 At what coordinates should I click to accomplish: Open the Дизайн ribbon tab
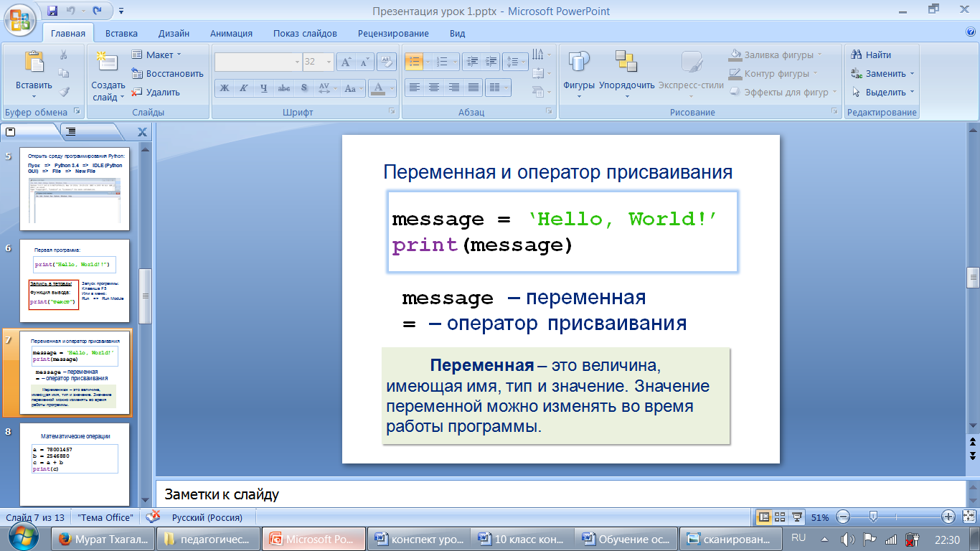(174, 33)
